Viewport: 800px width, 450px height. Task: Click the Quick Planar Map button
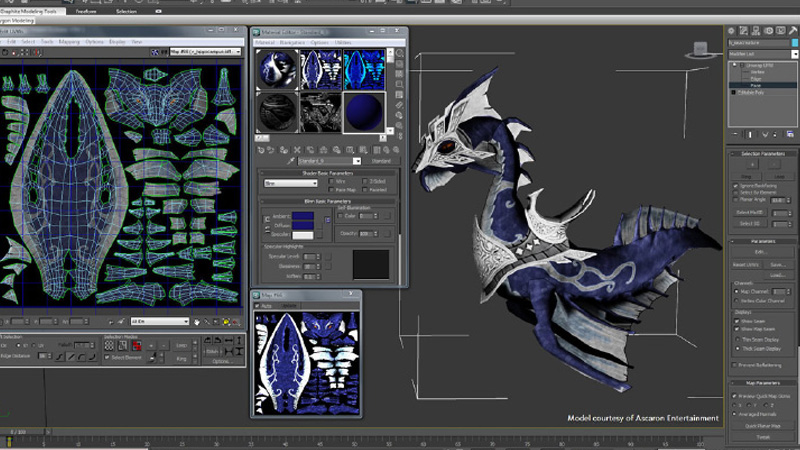pos(762,425)
